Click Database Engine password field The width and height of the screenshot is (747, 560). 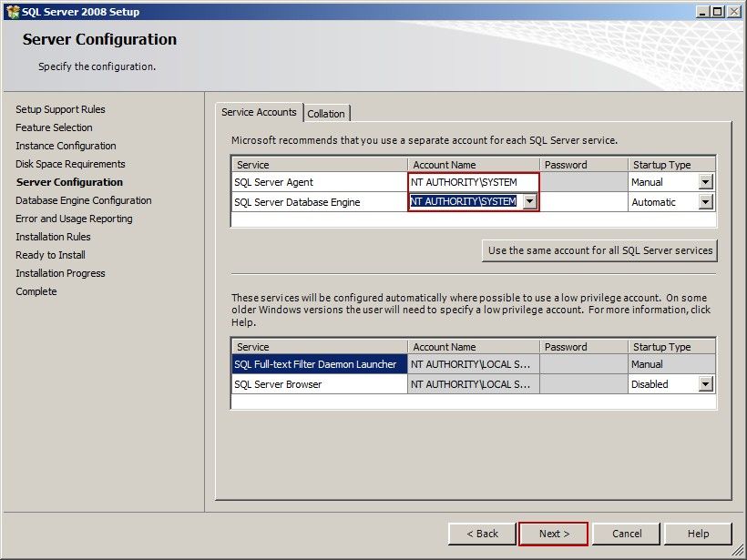pyautogui.click(x=584, y=202)
